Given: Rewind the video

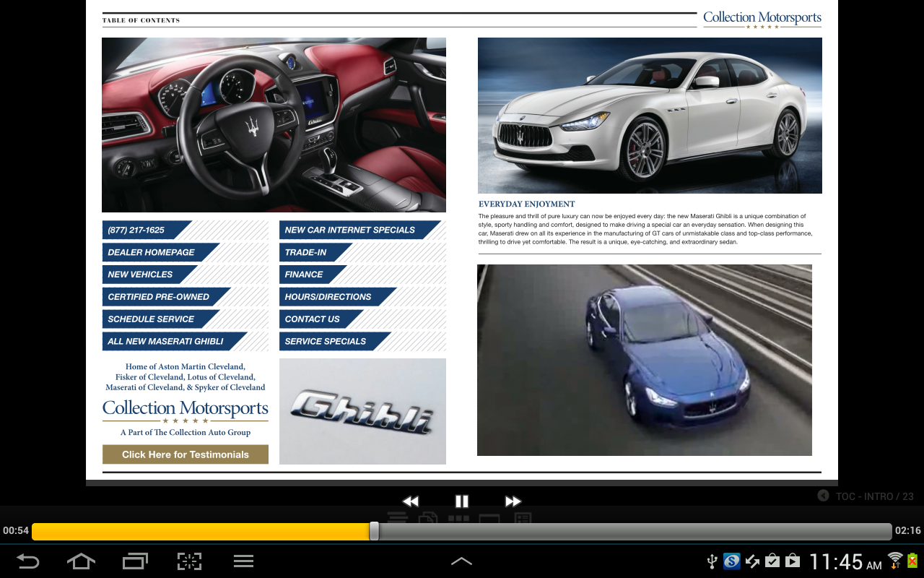Looking at the screenshot, I should pos(411,501).
